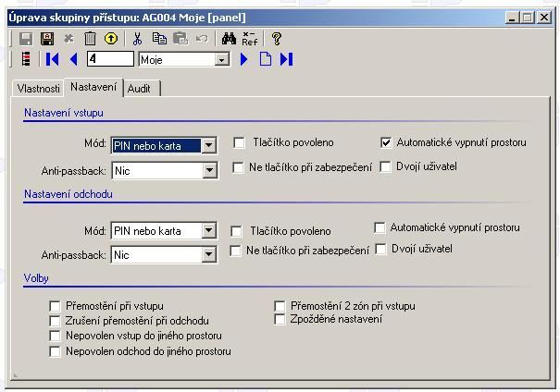The image size is (560, 392).
Task: Create a new record with page icon
Action: pyautogui.click(x=265, y=59)
